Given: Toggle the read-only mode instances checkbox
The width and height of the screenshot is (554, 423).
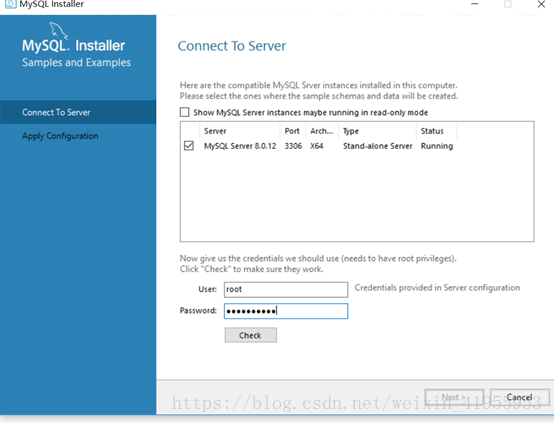Looking at the screenshot, I should (x=184, y=112).
